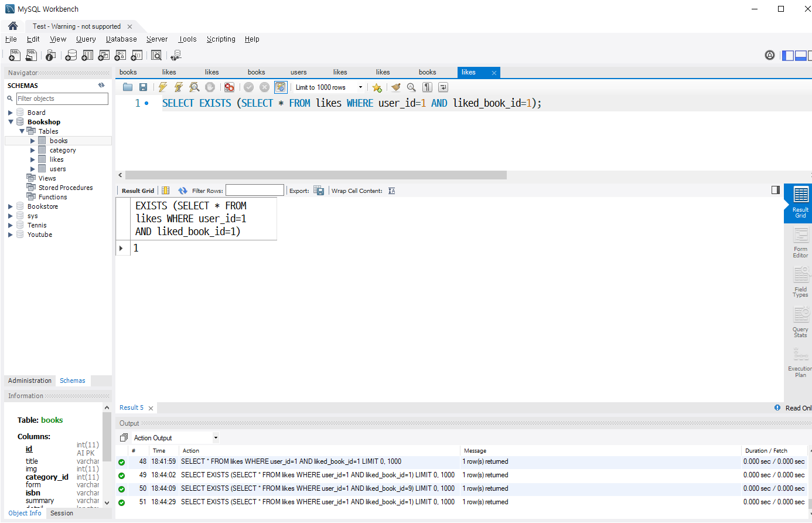
Task: Switch to the Administration tab
Action: click(x=30, y=381)
